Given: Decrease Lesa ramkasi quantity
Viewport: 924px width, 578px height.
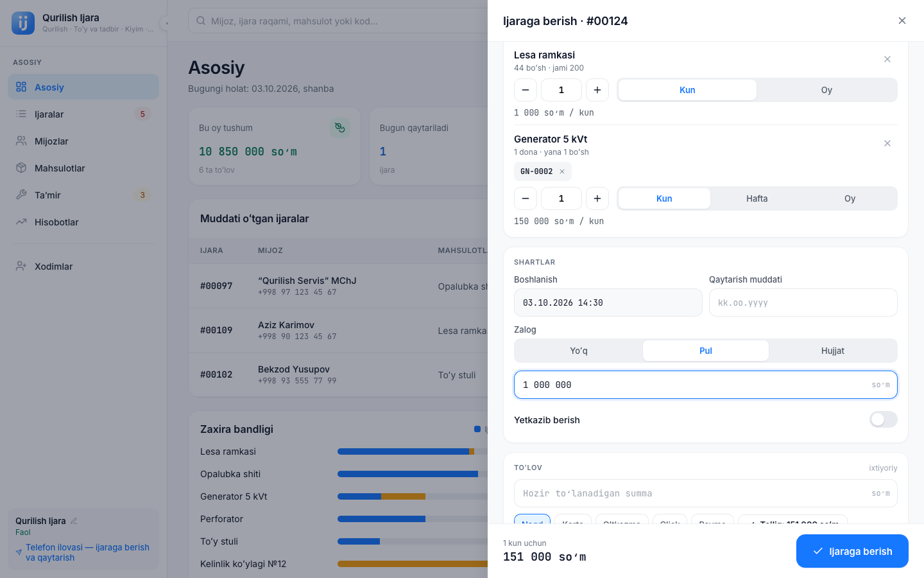Looking at the screenshot, I should click(x=526, y=90).
